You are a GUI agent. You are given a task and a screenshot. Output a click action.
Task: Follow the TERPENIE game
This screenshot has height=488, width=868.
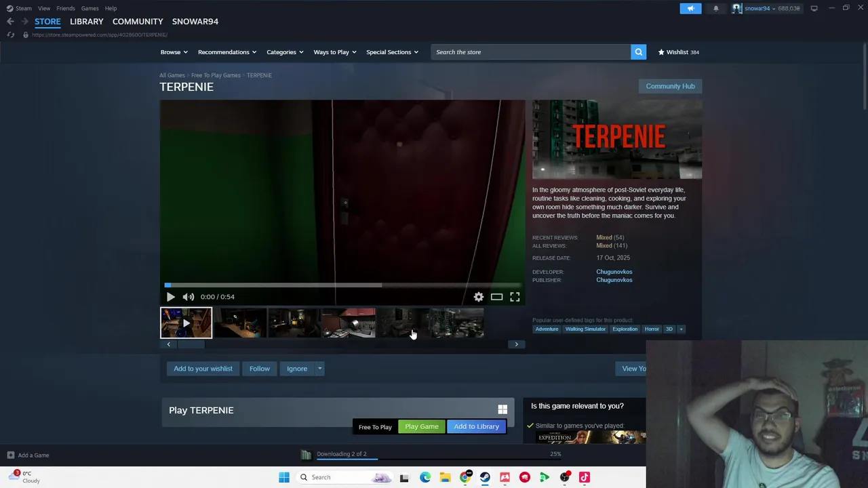click(260, 369)
